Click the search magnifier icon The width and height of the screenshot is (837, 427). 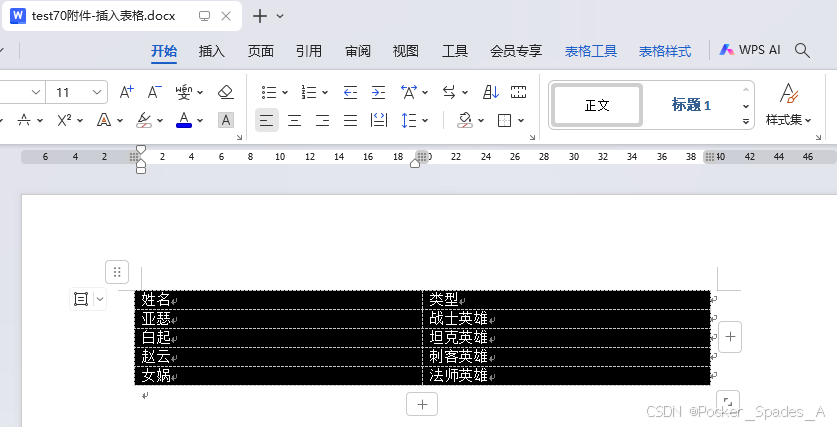pyautogui.click(x=802, y=51)
